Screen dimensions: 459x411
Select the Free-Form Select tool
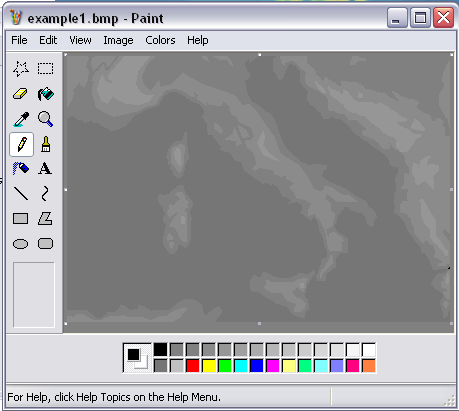click(x=21, y=69)
